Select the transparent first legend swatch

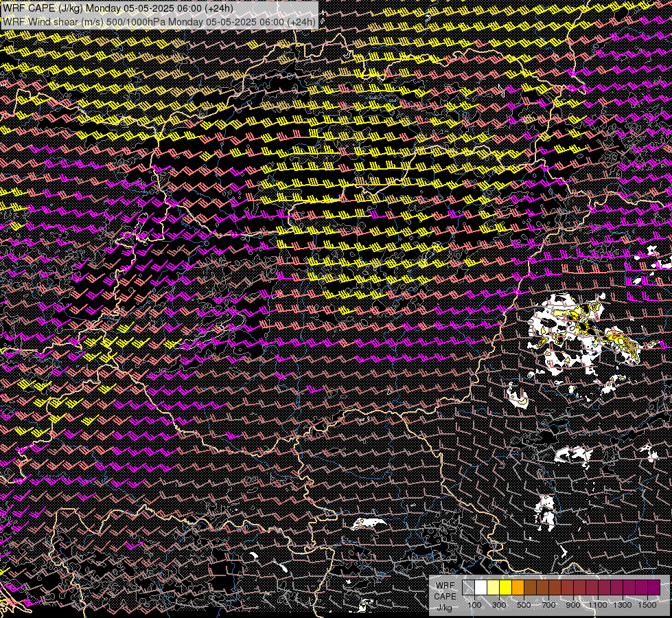468,587
